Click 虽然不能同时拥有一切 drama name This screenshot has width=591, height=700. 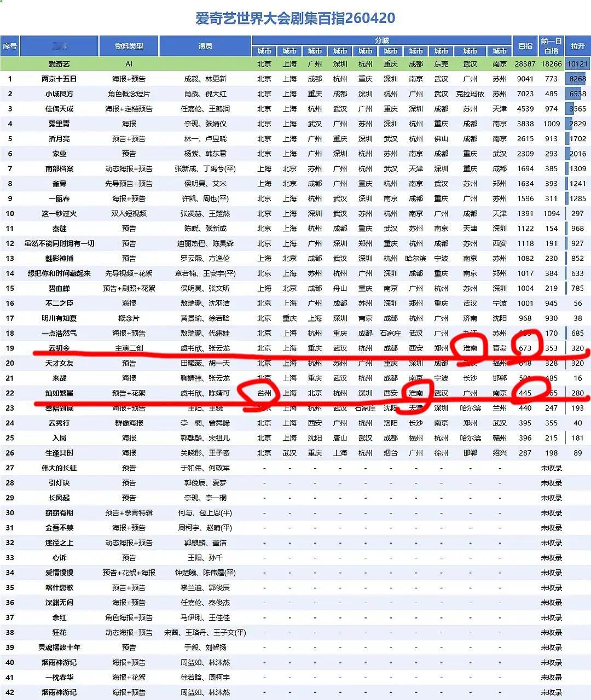click(59, 243)
